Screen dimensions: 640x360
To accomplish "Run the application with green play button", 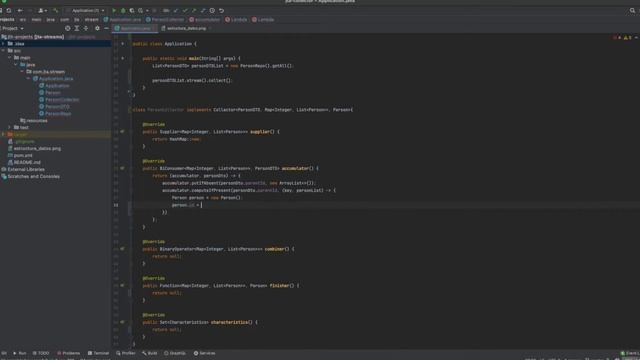I will click(114, 10).
